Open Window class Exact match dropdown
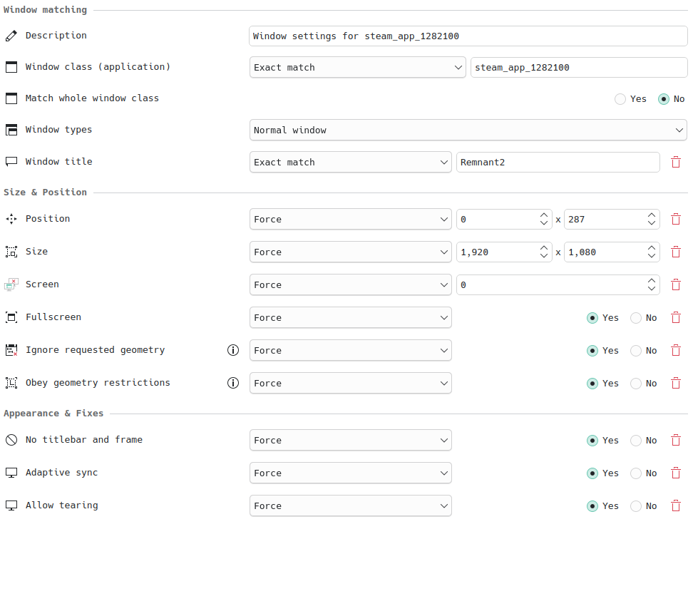This screenshot has width=693, height=616. tap(357, 68)
